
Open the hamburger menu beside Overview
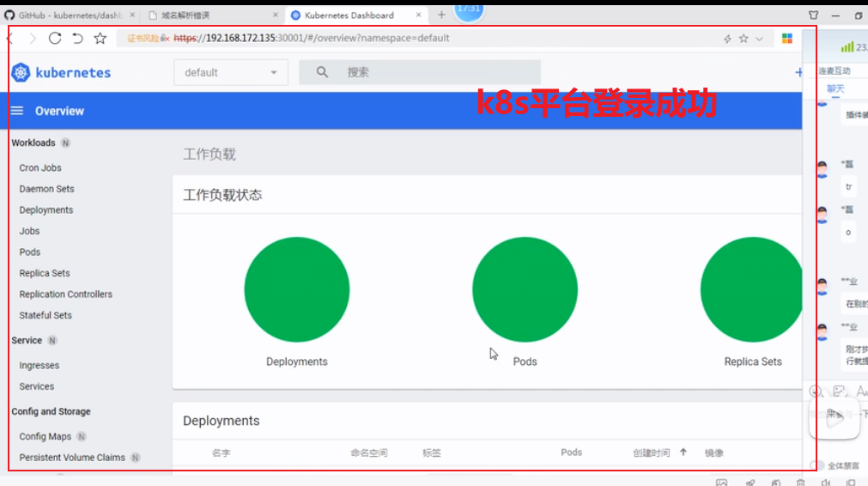point(17,111)
